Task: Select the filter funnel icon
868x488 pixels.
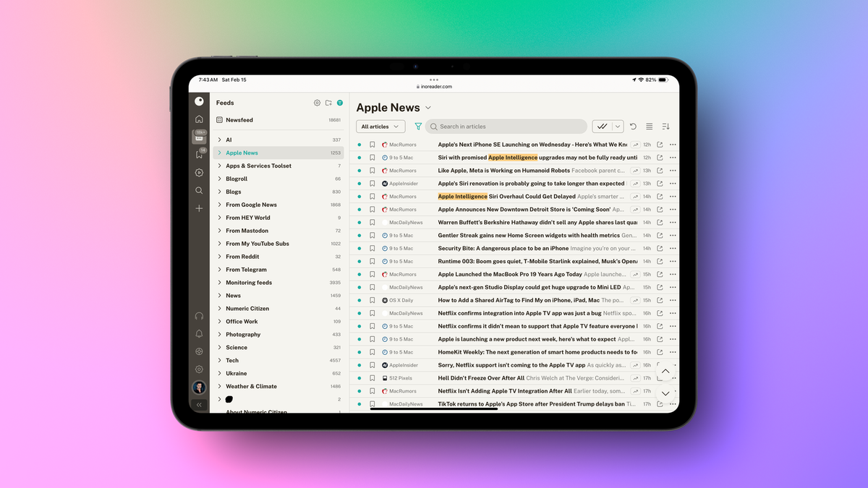Action: click(x=419, y=127)
